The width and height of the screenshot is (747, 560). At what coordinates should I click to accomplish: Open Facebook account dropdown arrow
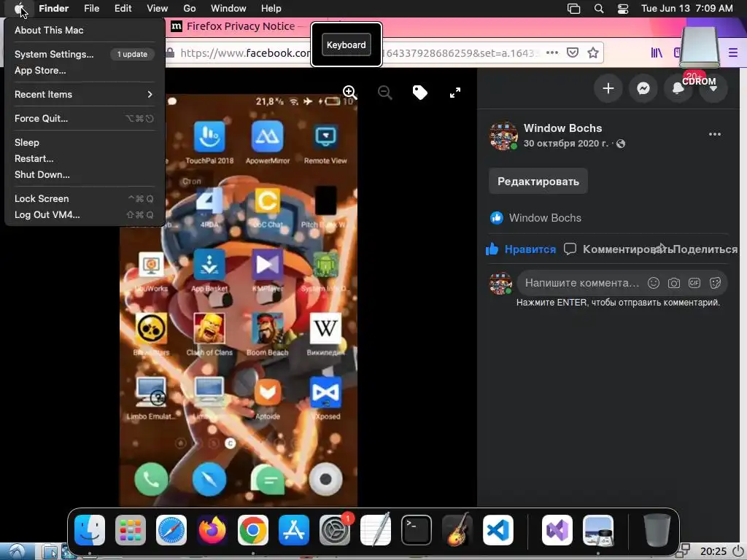coord(713,88)
